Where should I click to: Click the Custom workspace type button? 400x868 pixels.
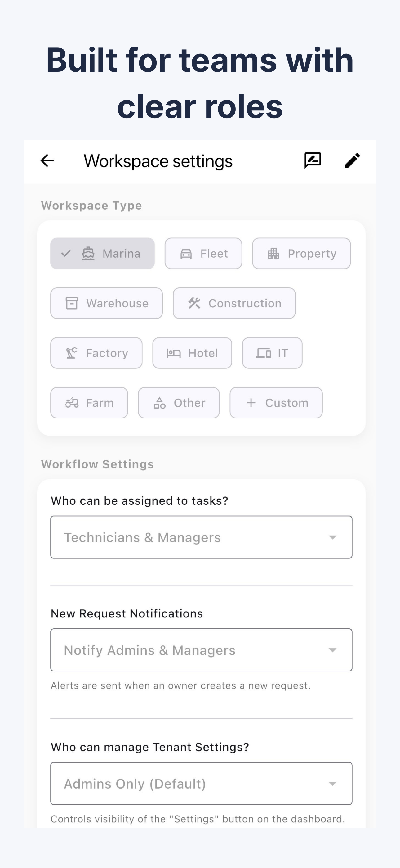tap(276, 403)
